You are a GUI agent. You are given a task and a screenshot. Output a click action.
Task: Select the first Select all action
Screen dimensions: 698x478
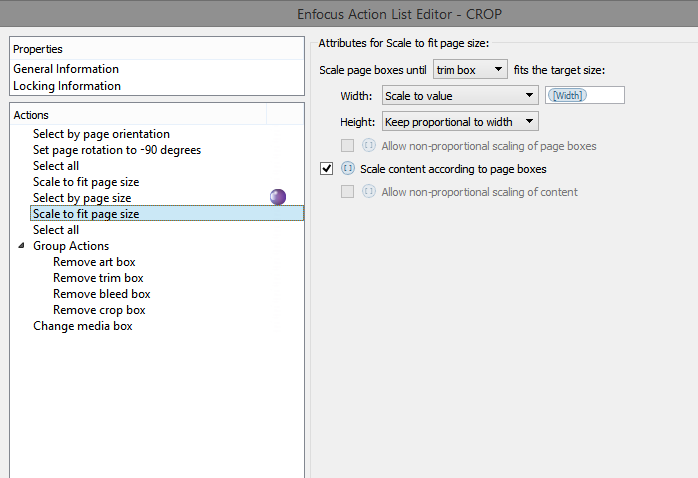click(x=56, y=166)
